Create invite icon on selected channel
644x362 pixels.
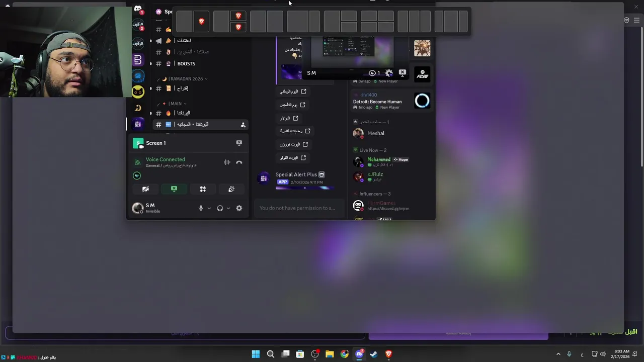point(243,125)
